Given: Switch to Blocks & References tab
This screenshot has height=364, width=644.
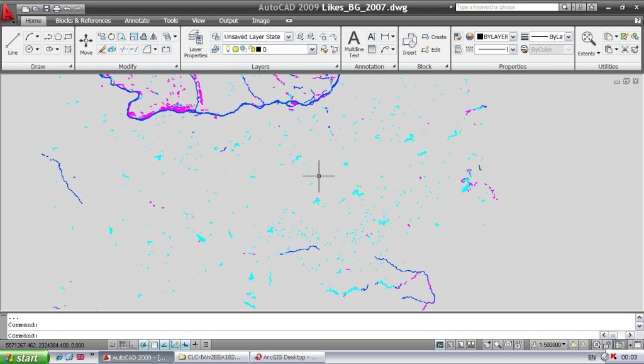Looking at the screenshot, I should 83,21.
